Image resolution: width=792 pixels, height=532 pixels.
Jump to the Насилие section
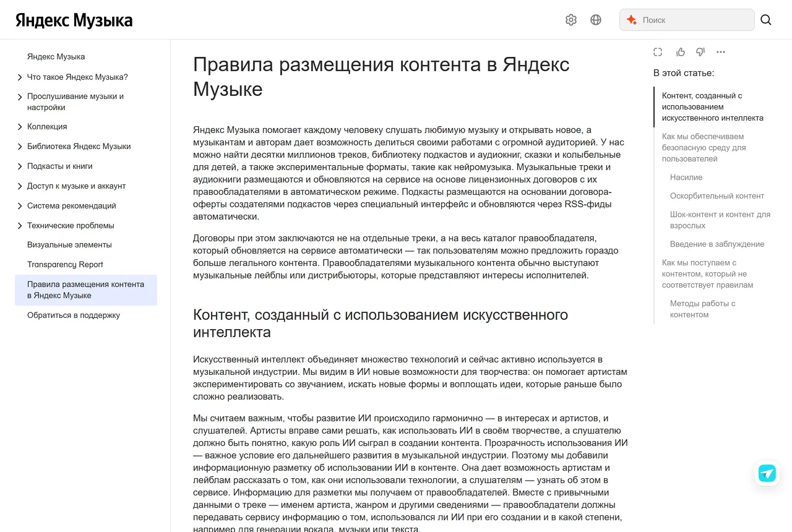pyautogui.click(x=686, y=178)
